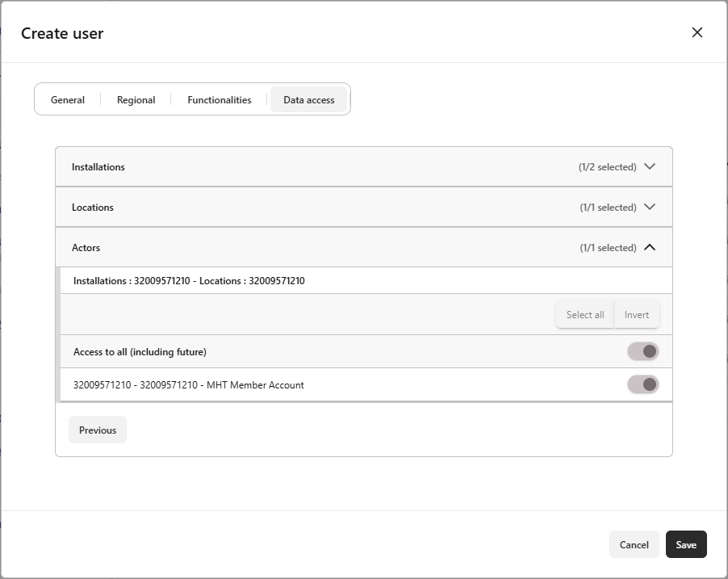
Task: Click the Invert selection button
Action: pos(637,315)
